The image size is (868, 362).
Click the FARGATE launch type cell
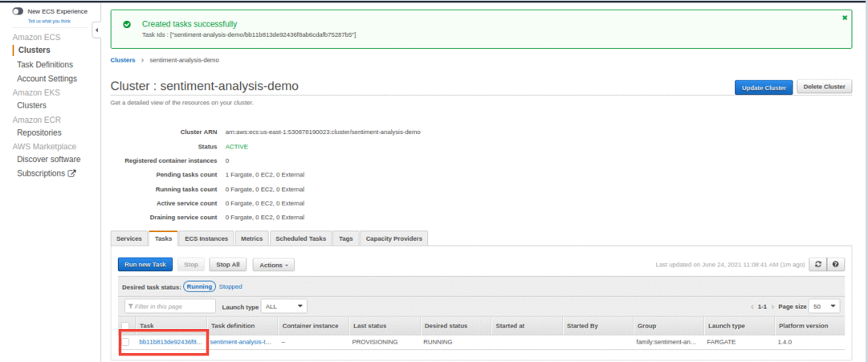coord(721,342)
